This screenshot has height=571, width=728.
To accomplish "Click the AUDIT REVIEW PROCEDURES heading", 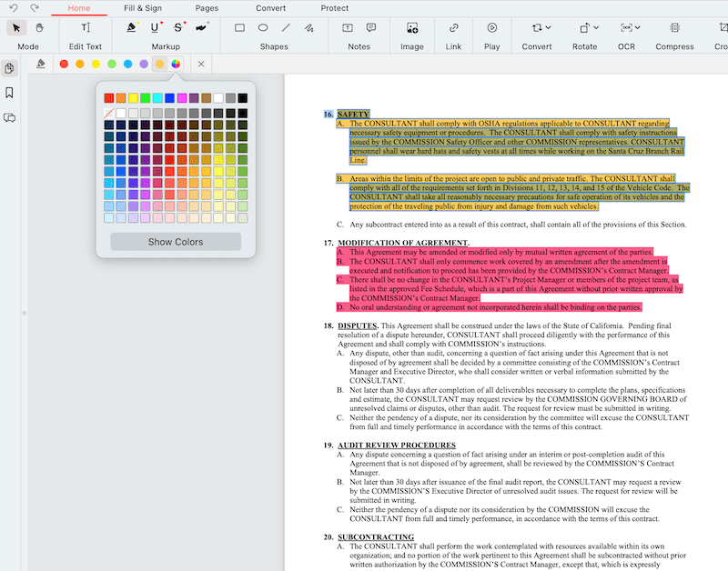I will point(397,446).
